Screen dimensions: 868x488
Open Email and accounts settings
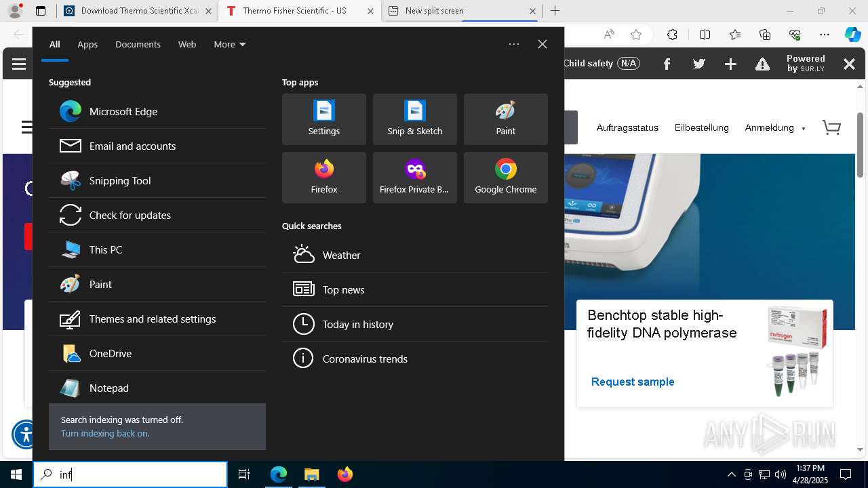(157, 146)
